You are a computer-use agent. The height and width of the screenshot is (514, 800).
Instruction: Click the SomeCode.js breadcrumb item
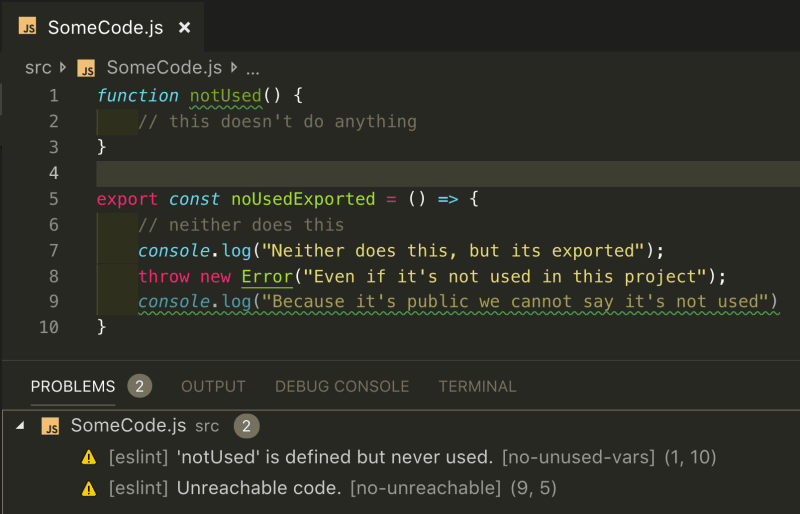pos(164,67)
